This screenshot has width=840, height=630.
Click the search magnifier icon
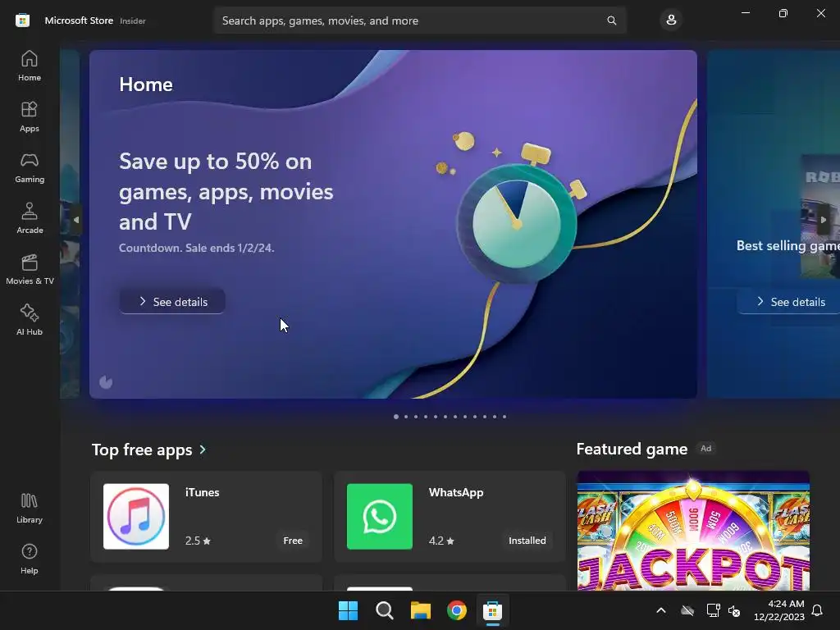611,21
